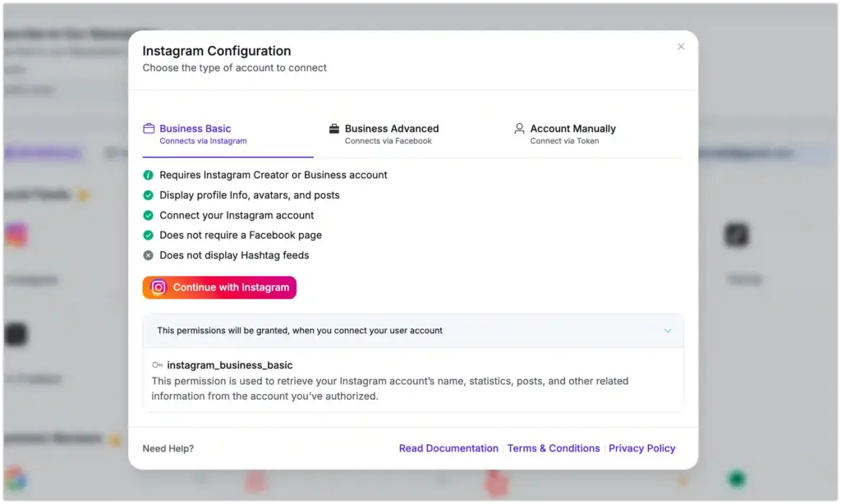Expand the permissions granted header bar
This screenshot has height=504, width=841.
click(411, 331)
